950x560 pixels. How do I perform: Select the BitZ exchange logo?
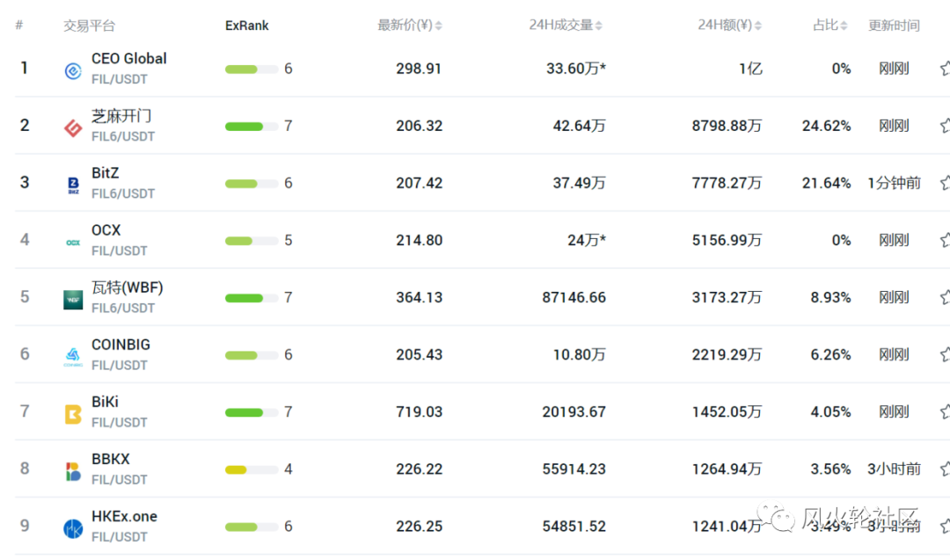coord(73,185)
